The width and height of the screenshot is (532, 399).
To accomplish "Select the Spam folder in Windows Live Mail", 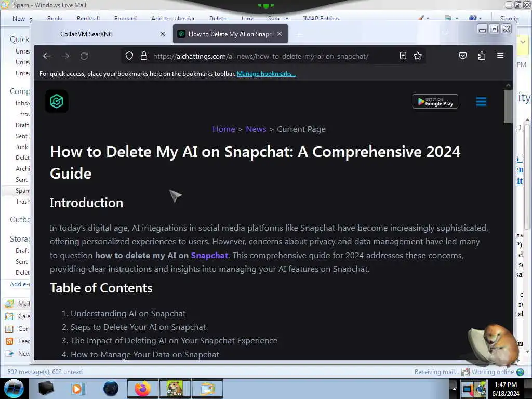I will pyautogui.click(x=22, y=191).
